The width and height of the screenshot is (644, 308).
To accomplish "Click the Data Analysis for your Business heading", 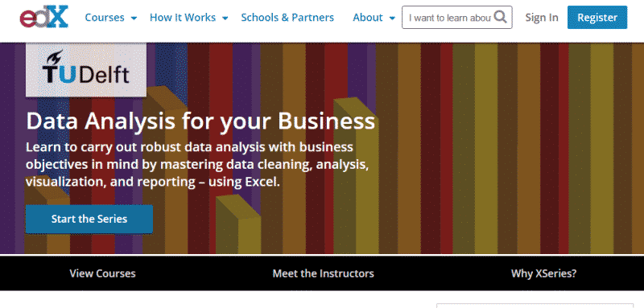I will [x=200, y=121].
